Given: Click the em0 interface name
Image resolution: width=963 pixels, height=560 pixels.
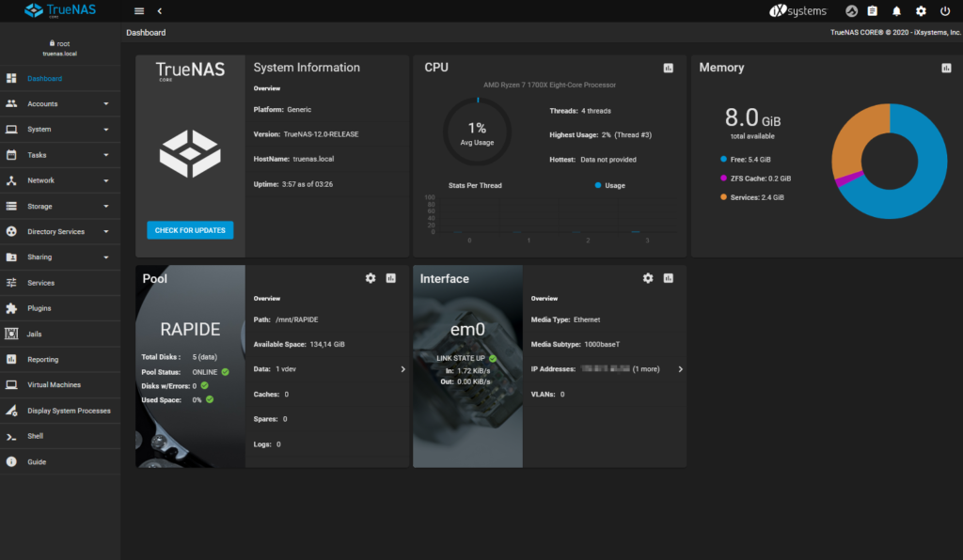Looking at the screenshot, I should 467,330.
